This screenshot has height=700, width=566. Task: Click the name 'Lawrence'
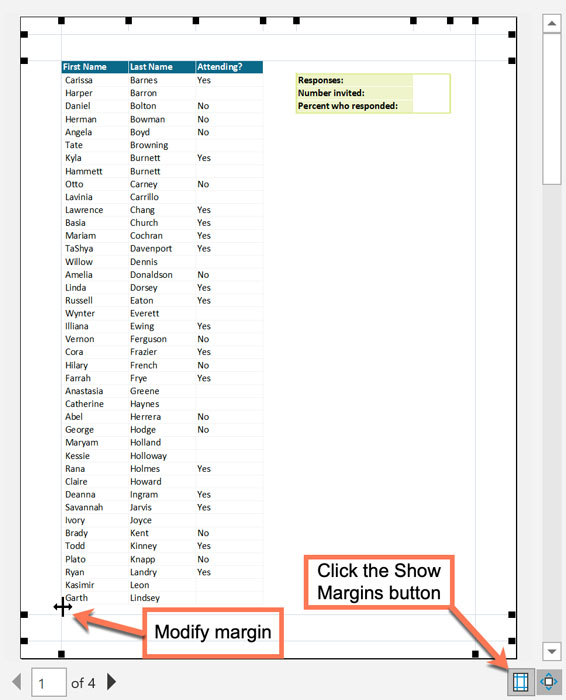point(84,210)
